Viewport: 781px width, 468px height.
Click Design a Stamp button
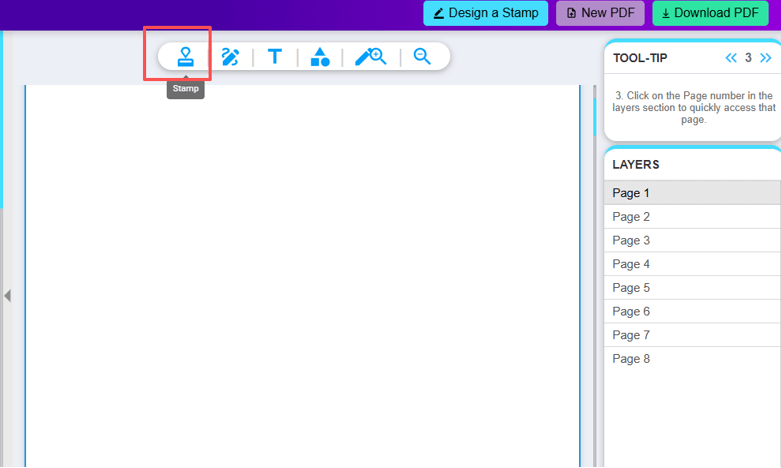[486, 13]
